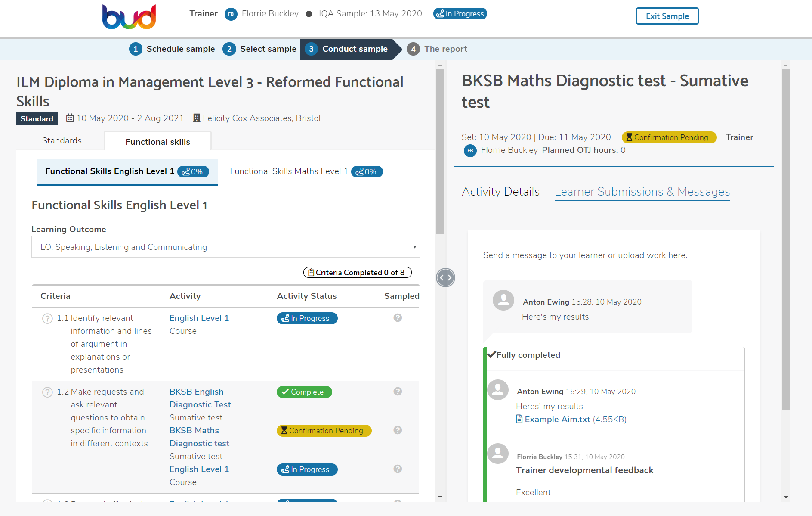
Task: Click the right panel scroll down arrow
Action: [x=786, y=497]
